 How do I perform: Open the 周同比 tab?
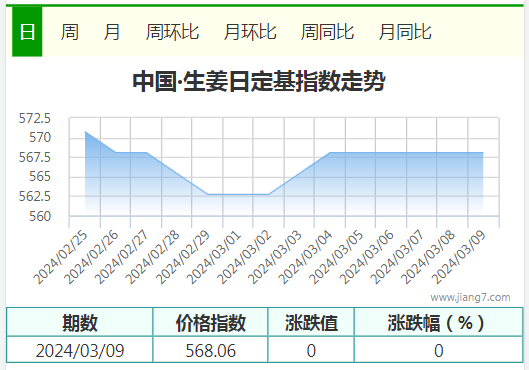pyautogui.click(x=327, y=32)
